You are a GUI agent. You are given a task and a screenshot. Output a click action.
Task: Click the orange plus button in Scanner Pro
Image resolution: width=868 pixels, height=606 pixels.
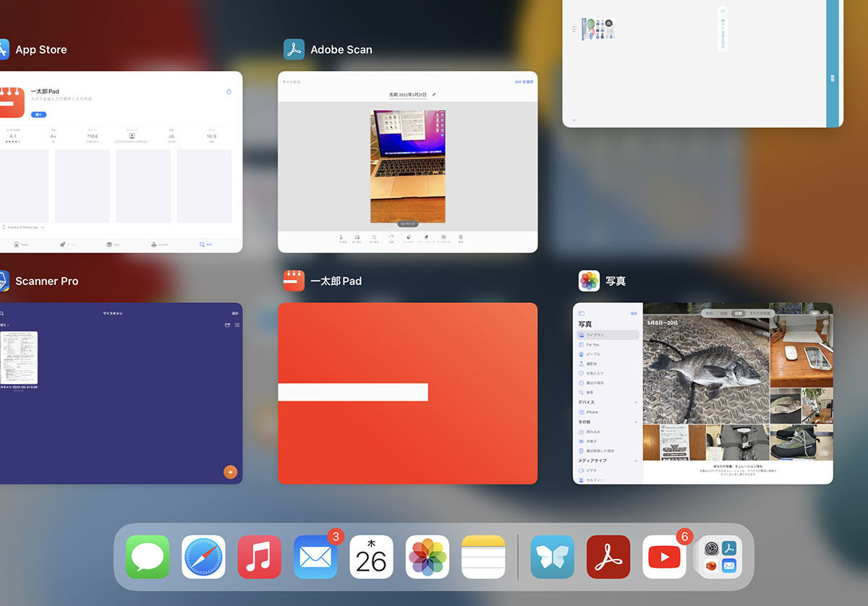[x=231, y=472]
